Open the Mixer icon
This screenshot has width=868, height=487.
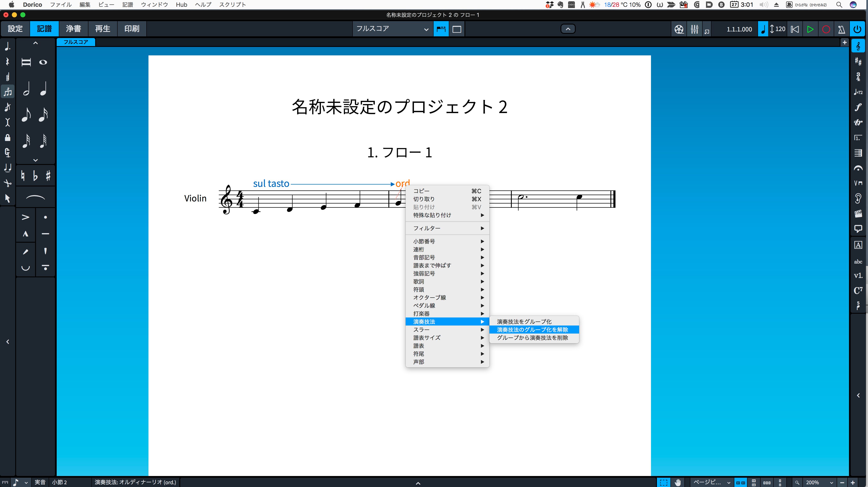click(695, 29)
